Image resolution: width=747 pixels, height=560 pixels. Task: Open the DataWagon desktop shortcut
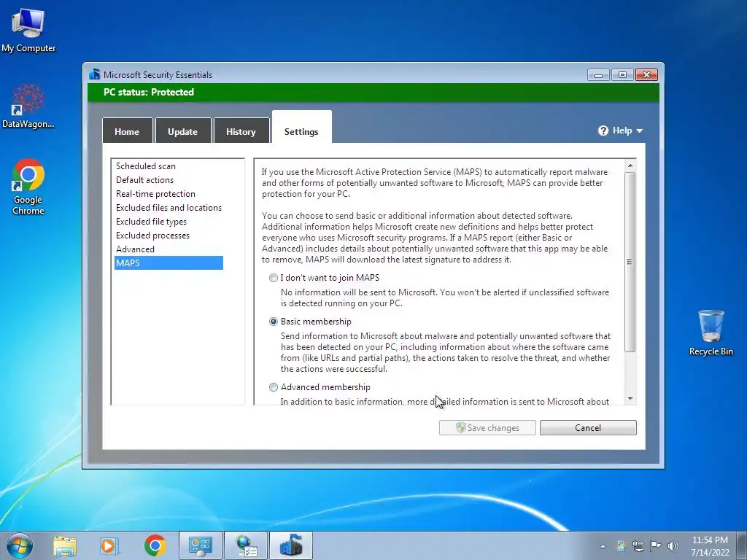tap(28, 106)
